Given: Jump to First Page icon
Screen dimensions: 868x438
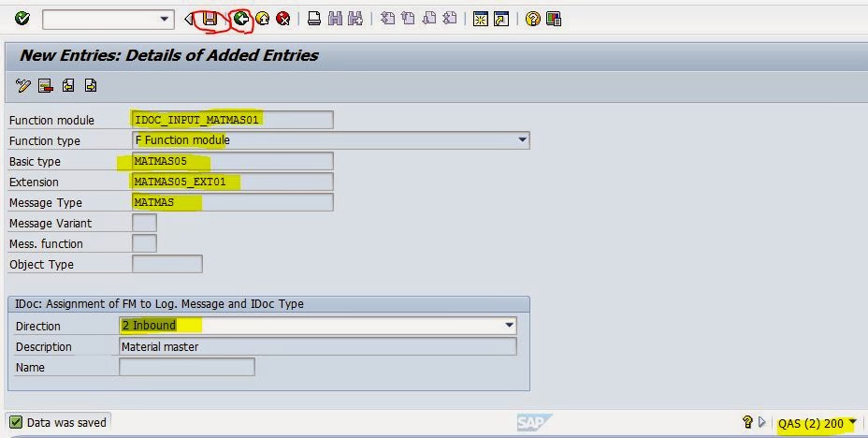Looking at the screenshot, I should click(x=387, y=19).
